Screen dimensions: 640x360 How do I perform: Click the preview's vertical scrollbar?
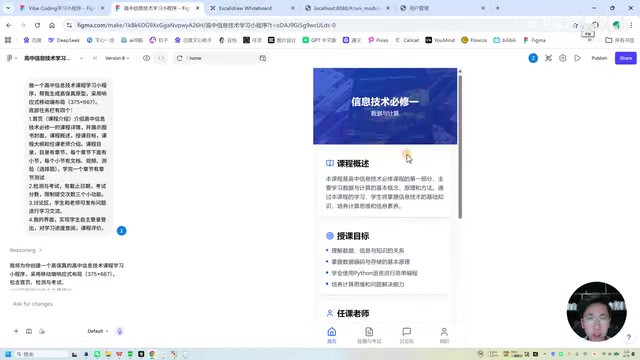(x=460, y=147)
